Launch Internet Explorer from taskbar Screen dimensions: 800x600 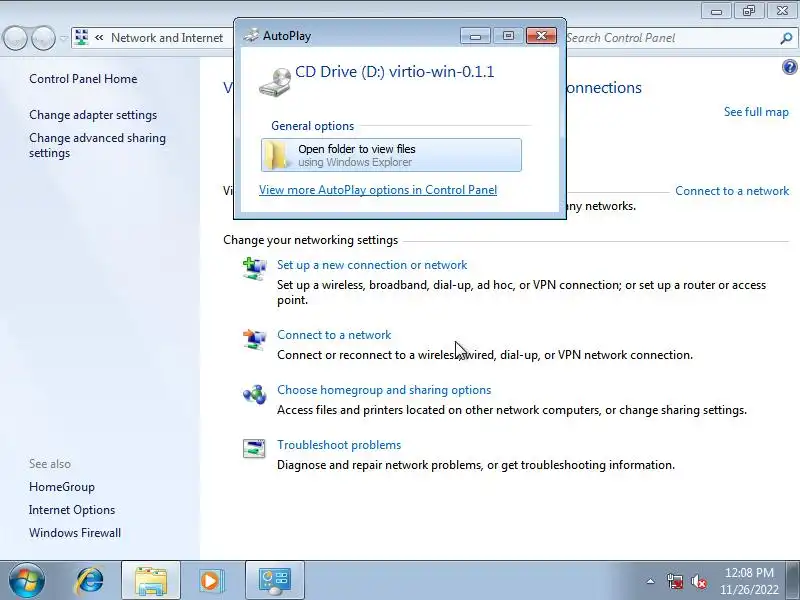click(x=90, y=581)
